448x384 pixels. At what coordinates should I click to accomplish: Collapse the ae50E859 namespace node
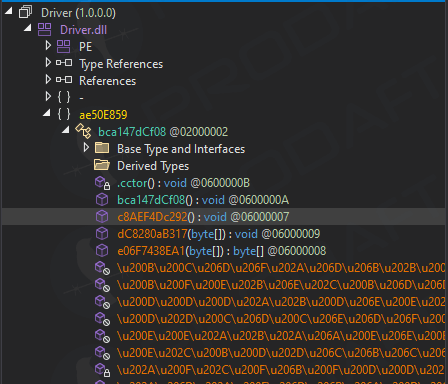(47, 113)
